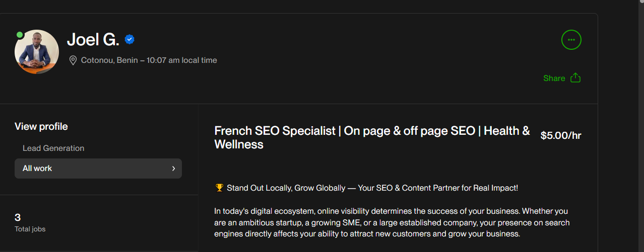644x252 pixels.
Task: Select the All work profile item
Action: [91, 169]
